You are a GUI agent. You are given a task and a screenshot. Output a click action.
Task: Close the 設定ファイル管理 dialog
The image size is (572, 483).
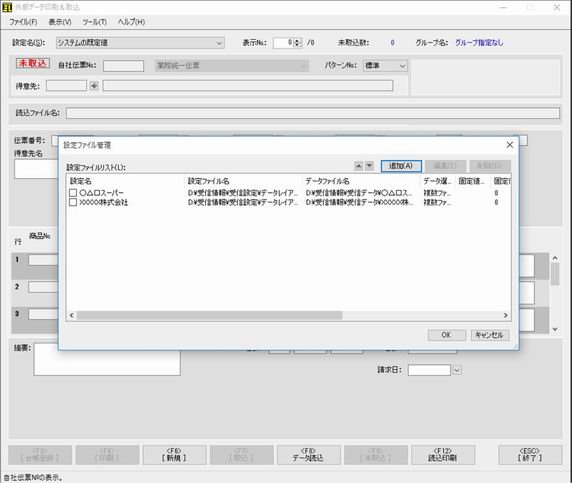pos(510,145)
